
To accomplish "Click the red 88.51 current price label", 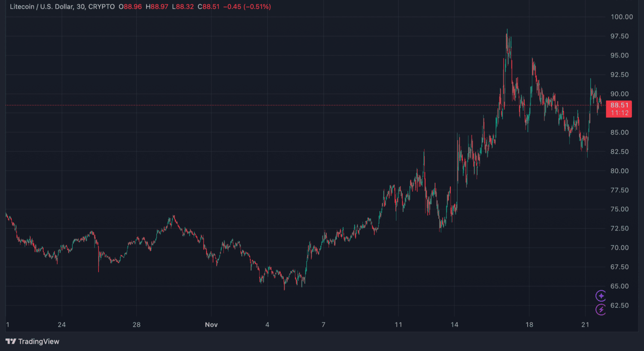I will point(619,105).
